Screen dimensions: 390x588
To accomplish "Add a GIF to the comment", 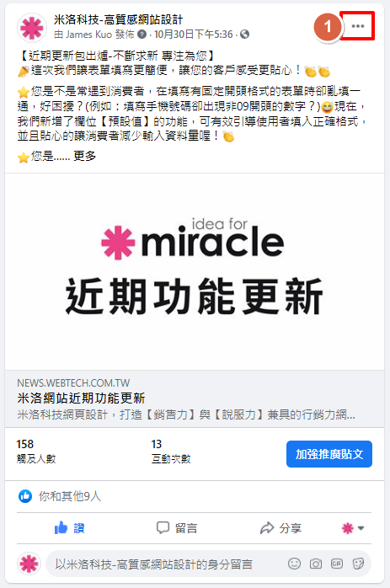I will pos(337,564).
